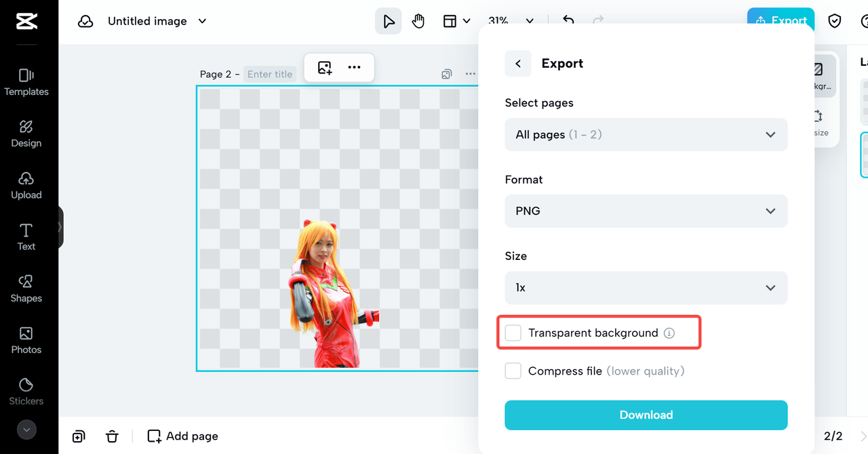Open the Shapes panel

26,288
